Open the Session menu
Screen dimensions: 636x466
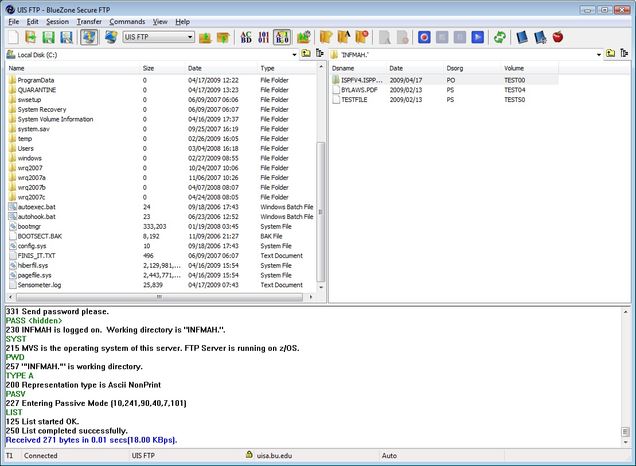click(57, 22)
